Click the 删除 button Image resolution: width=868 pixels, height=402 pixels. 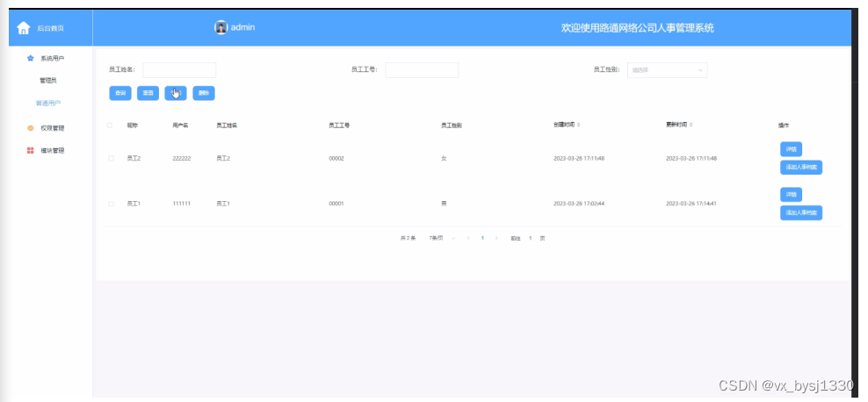[x=204, y=93]
